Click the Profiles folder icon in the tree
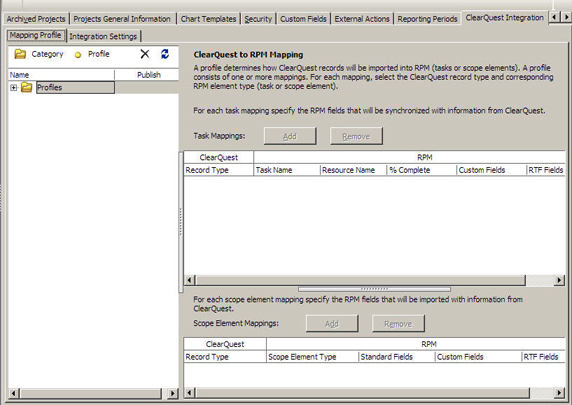This screenshot has width=572, height=405. 26,88
